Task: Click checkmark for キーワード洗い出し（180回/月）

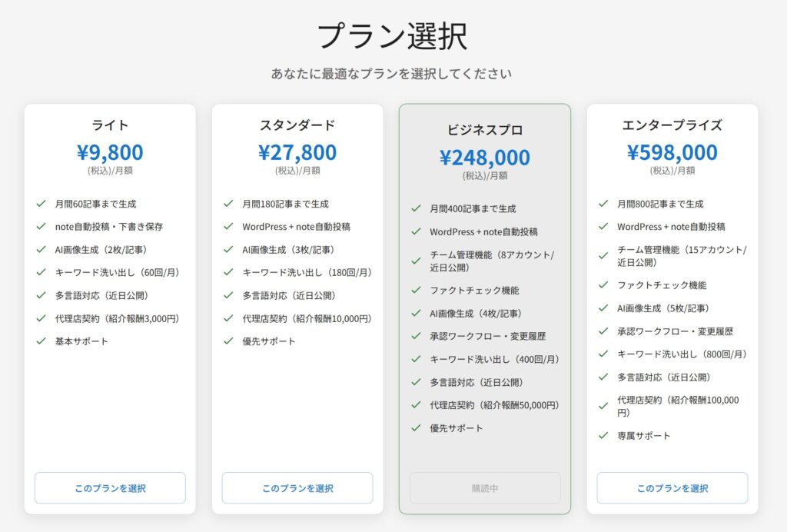Action: pyautogui.click(x=228, y=273)
